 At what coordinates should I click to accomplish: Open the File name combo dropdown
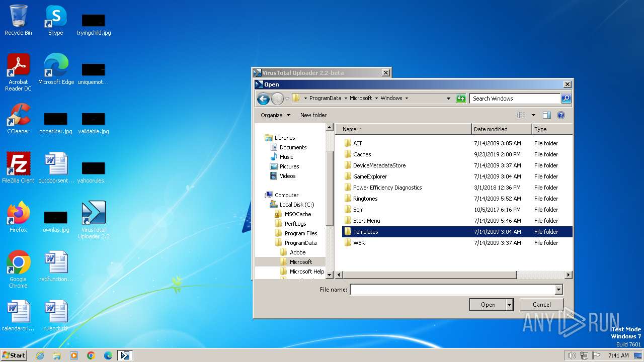point(558,290)
